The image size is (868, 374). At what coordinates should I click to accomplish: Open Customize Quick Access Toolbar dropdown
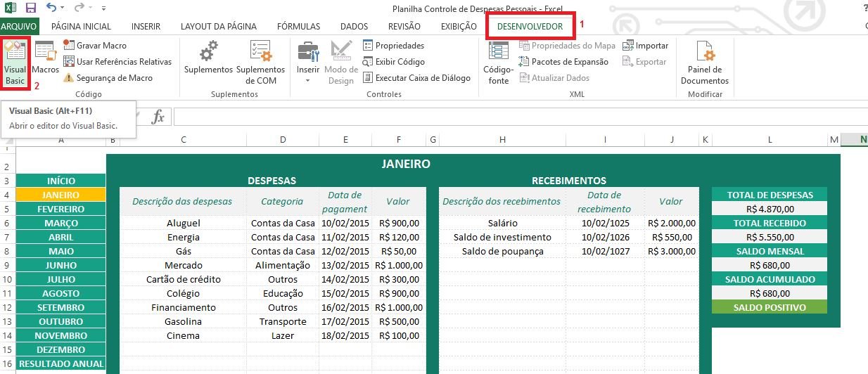104,8
